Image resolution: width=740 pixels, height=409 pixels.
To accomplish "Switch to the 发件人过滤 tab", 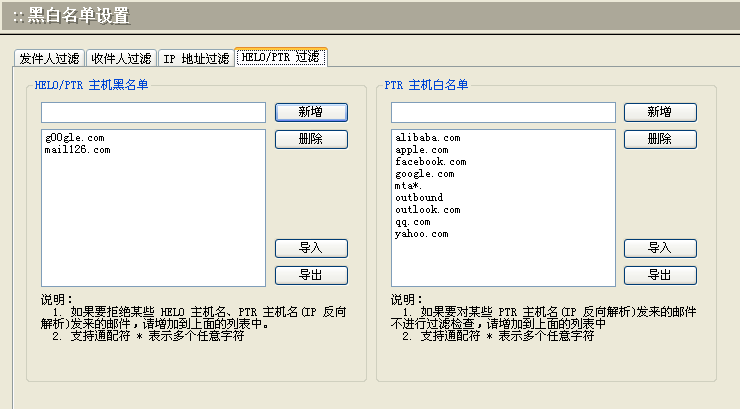I will 49,59.
